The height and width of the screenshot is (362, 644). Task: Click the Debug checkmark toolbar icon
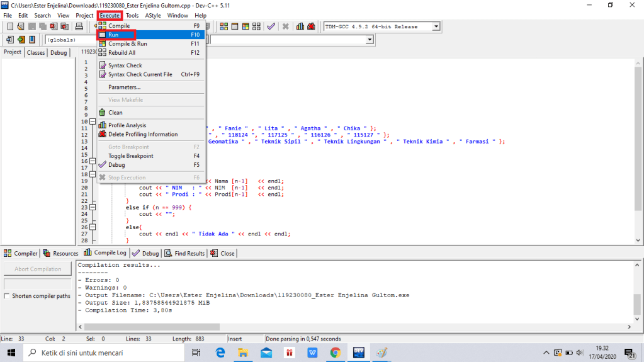271,26
